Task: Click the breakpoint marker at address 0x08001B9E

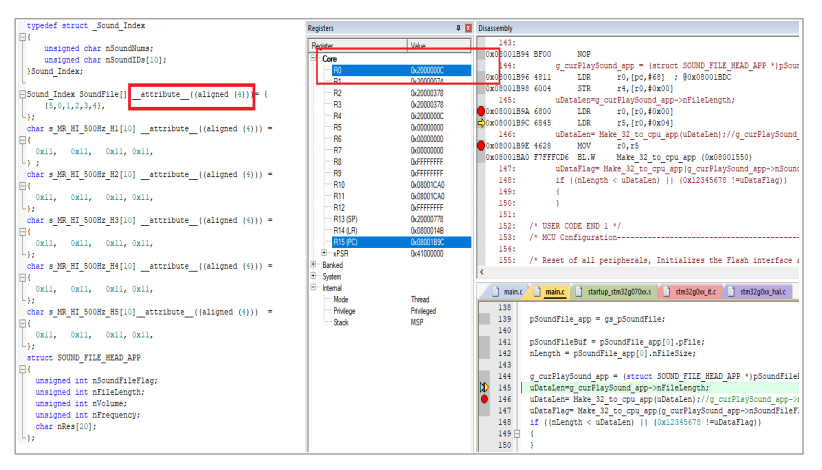Action: click(x=479, y=145)
